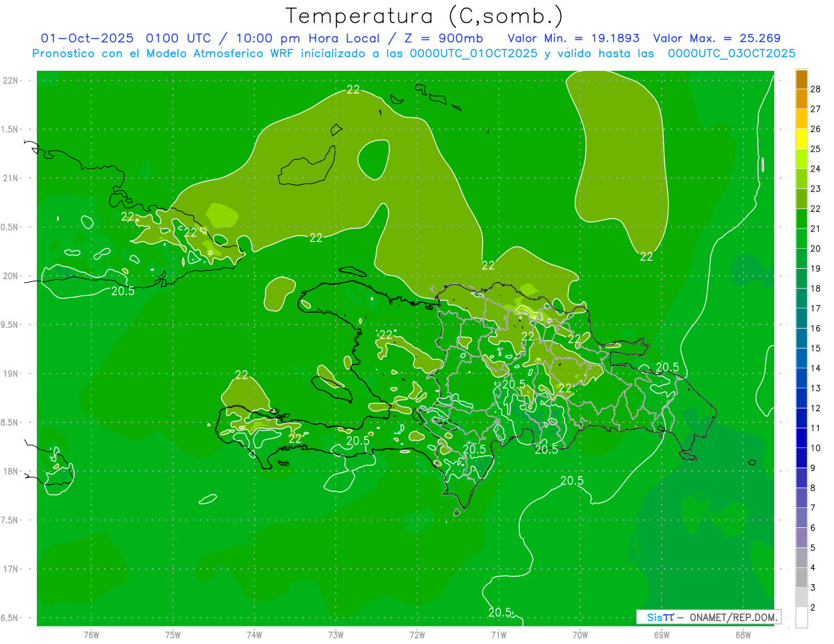Click the 22N latitude axis label

11,81
